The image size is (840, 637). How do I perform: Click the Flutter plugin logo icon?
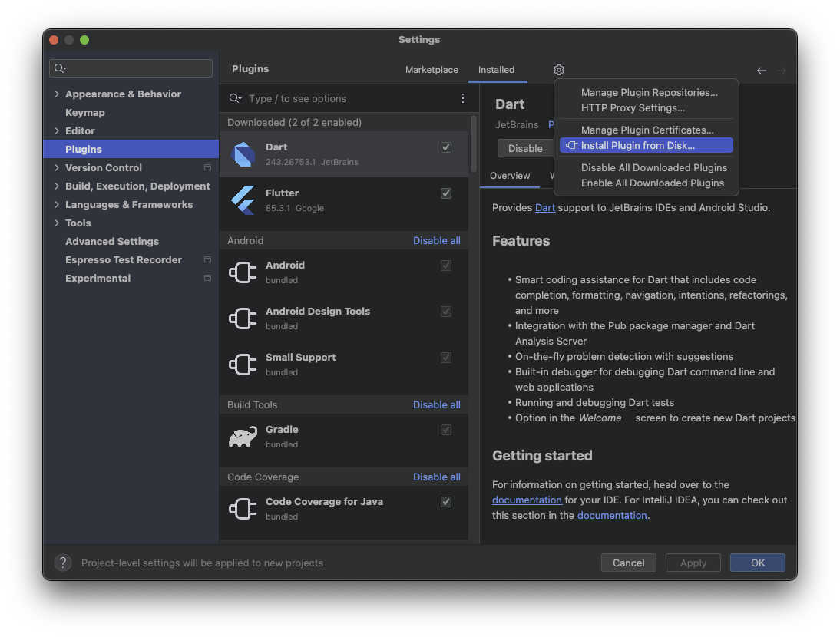point(243,200)
